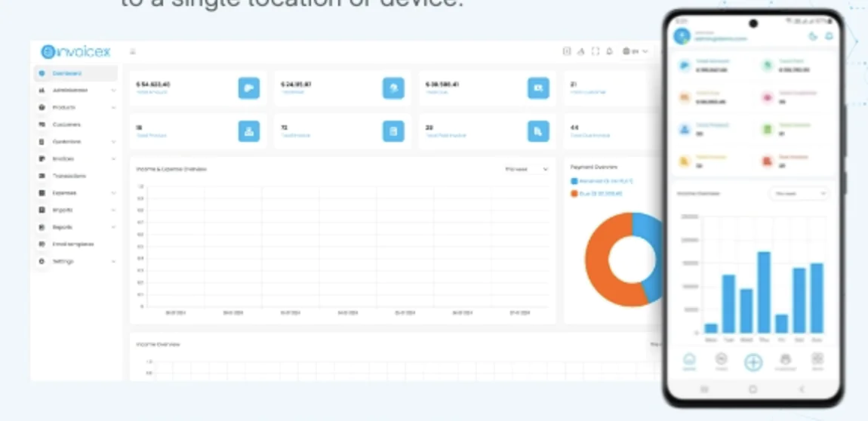The image size is (868, 421).
Task: Open notifications bell in desktop top bar
Action: pyautogui.click(x=609, y=51)
